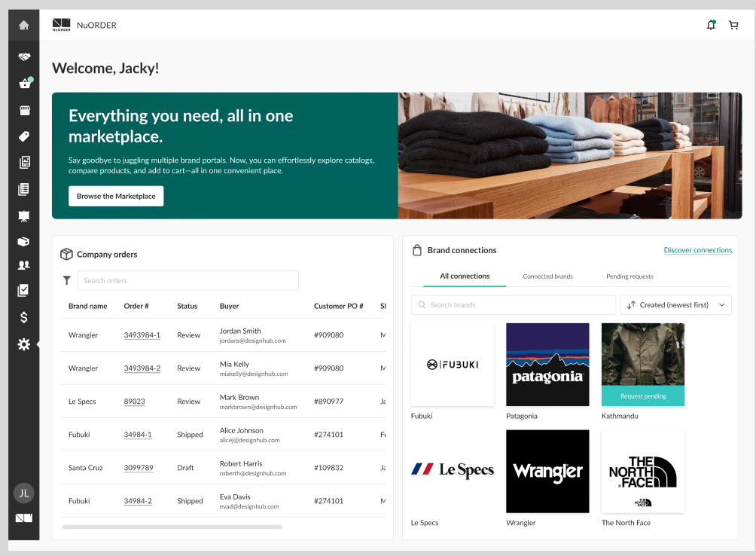Open the shopping cart in top bar

(x=733, y=25)
